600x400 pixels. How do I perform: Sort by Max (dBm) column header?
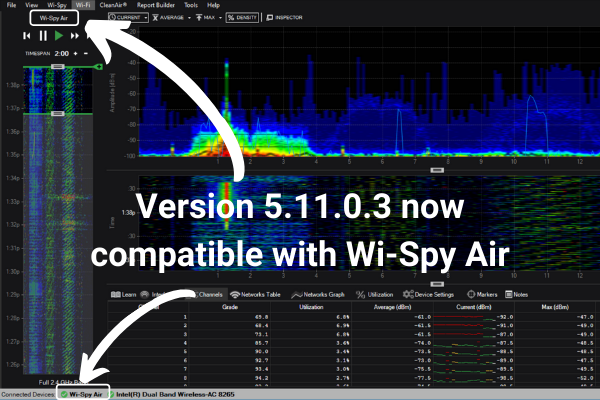[x=555, y=307]
